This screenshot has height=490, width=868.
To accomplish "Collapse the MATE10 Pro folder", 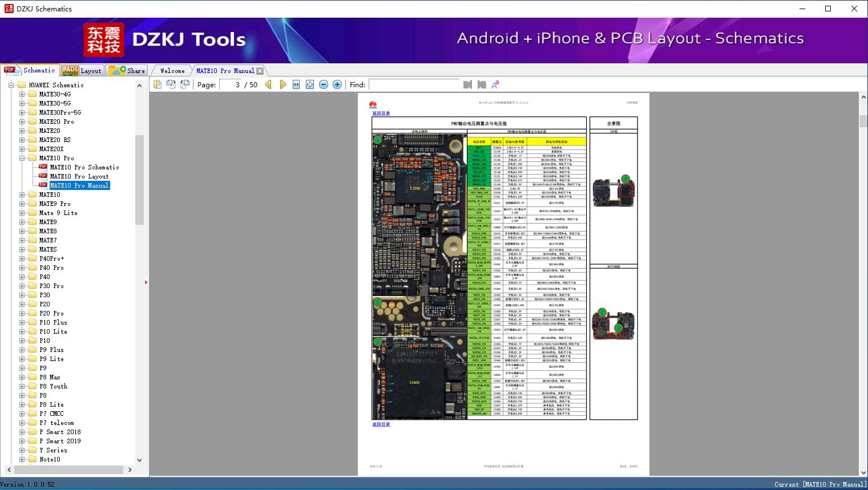I will click(22, 158).
